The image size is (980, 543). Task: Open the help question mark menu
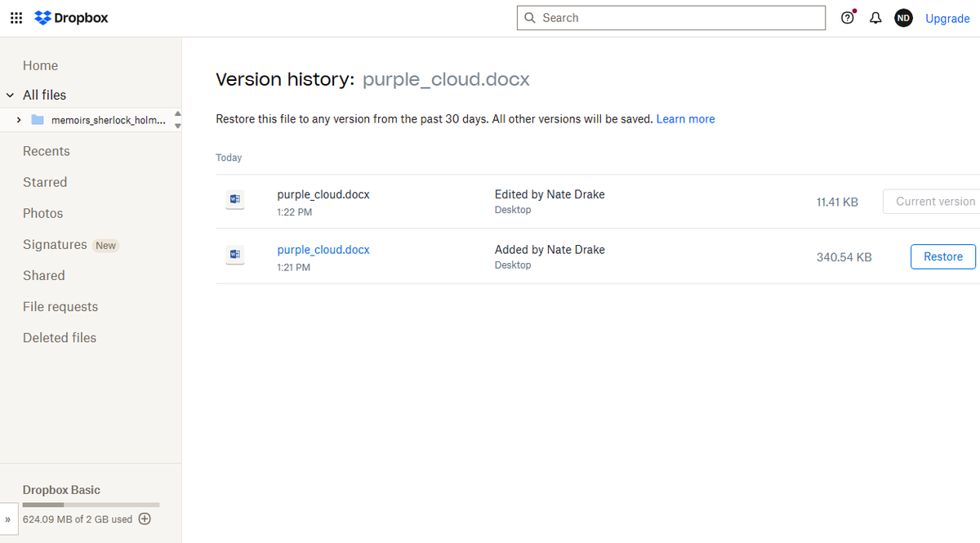click(x=848, y=17)
